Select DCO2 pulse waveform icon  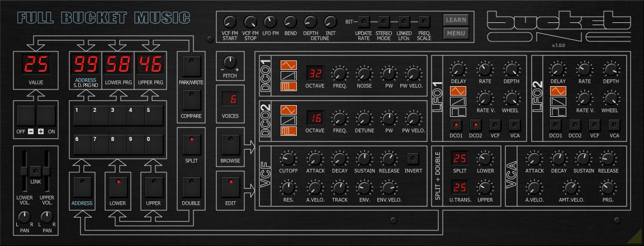(288, 131)
